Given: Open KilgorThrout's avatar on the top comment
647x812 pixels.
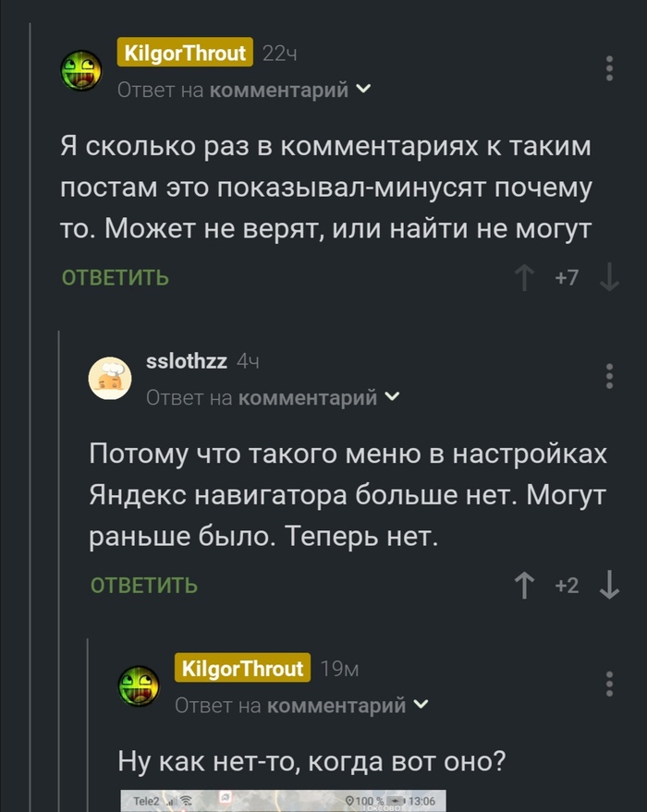Looking at the screenshot, I should click(x=80, y=70).
